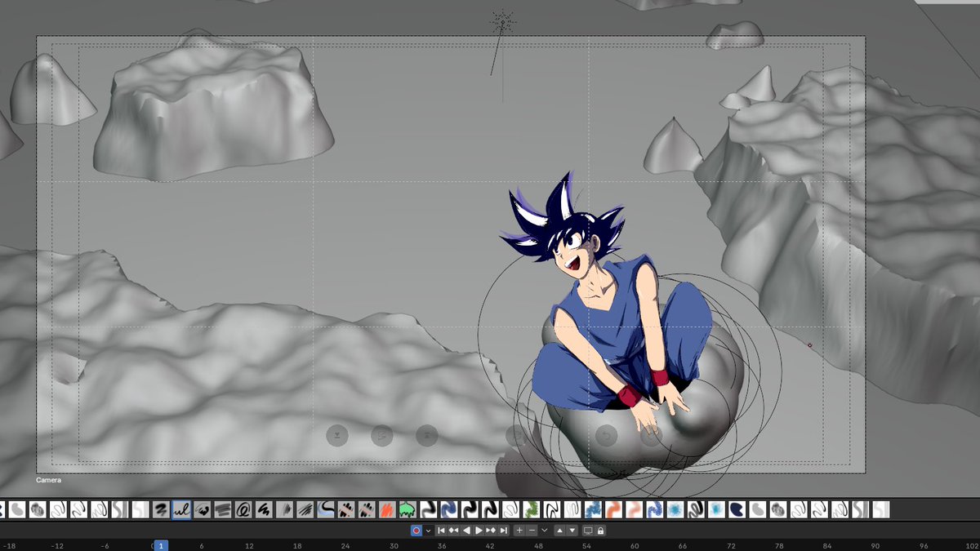This screenshot has width=980, height=551.
Task: Click the Camera label text
Action: pyautogui.click(x=49, y=480)
